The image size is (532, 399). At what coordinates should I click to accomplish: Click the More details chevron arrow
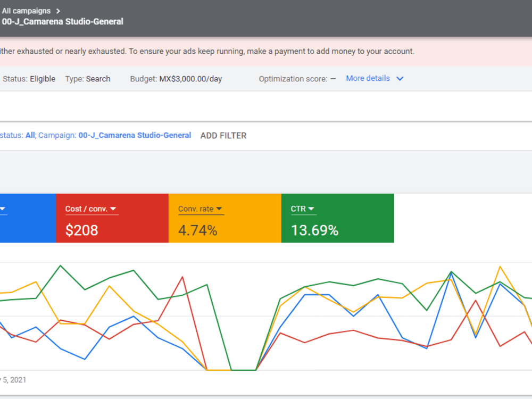[400, 79]
